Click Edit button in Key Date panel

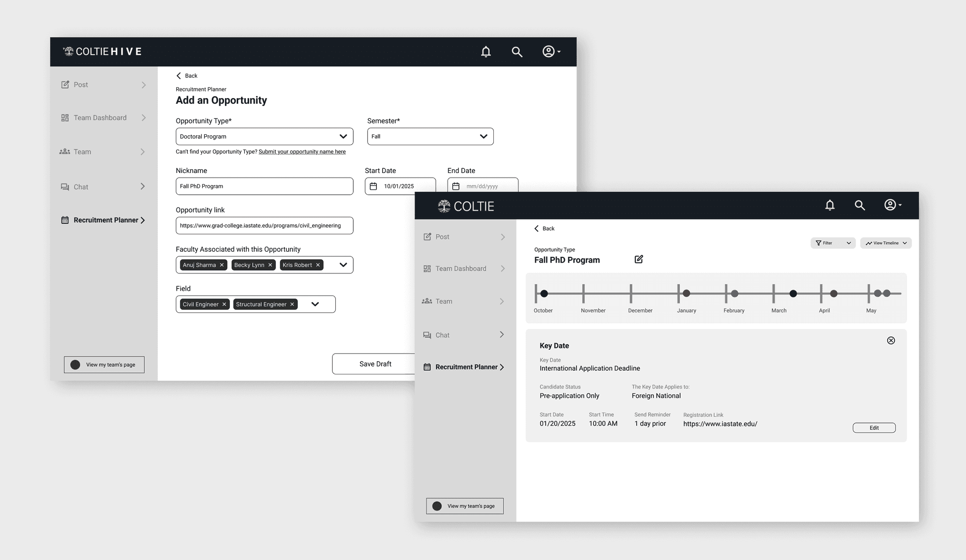pos(874,428)
